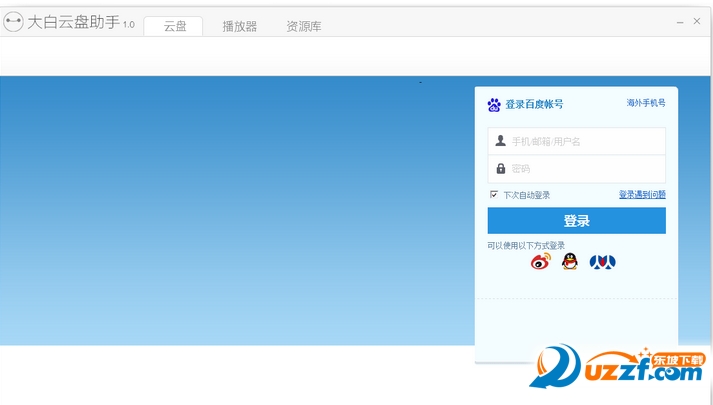
Task: Switch to the 云盘 tab
Action: click(x=174, y=26)
